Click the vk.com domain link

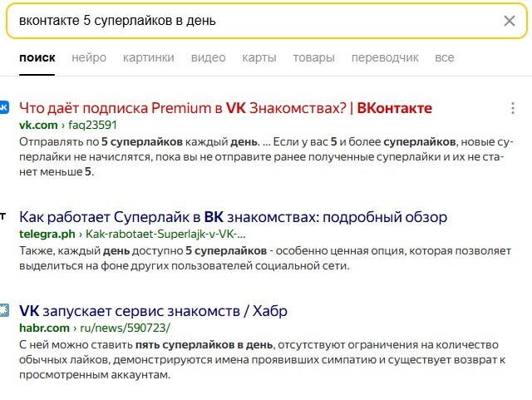[38, 125]
